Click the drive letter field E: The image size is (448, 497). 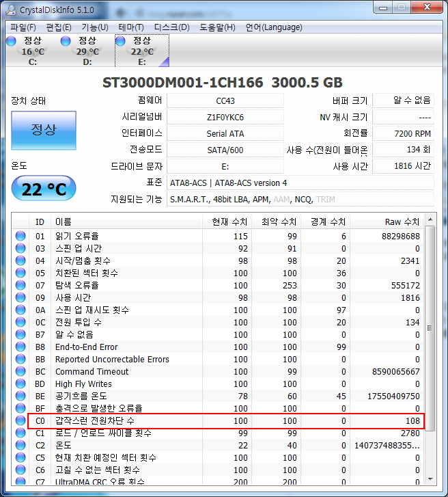pos(225,166)
